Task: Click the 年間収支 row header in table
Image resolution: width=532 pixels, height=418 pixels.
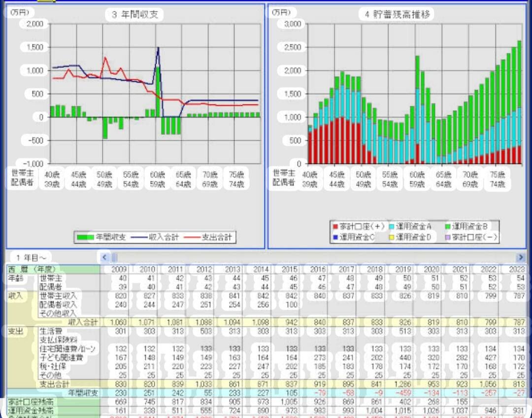Action: [x=83, y=392]
